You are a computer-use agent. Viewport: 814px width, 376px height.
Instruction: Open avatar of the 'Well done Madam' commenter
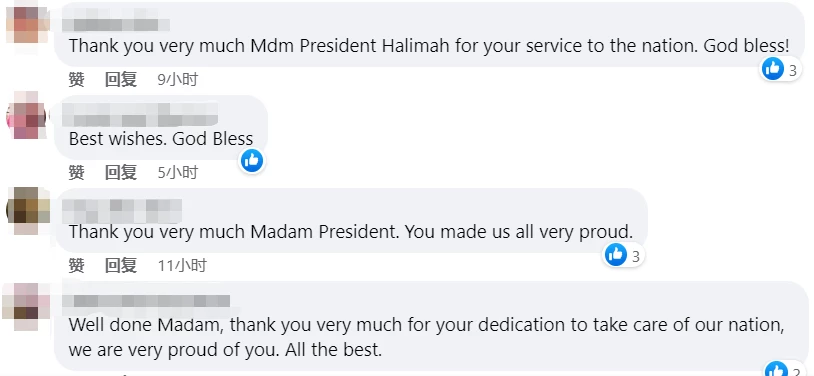click(x=26, y=306)
